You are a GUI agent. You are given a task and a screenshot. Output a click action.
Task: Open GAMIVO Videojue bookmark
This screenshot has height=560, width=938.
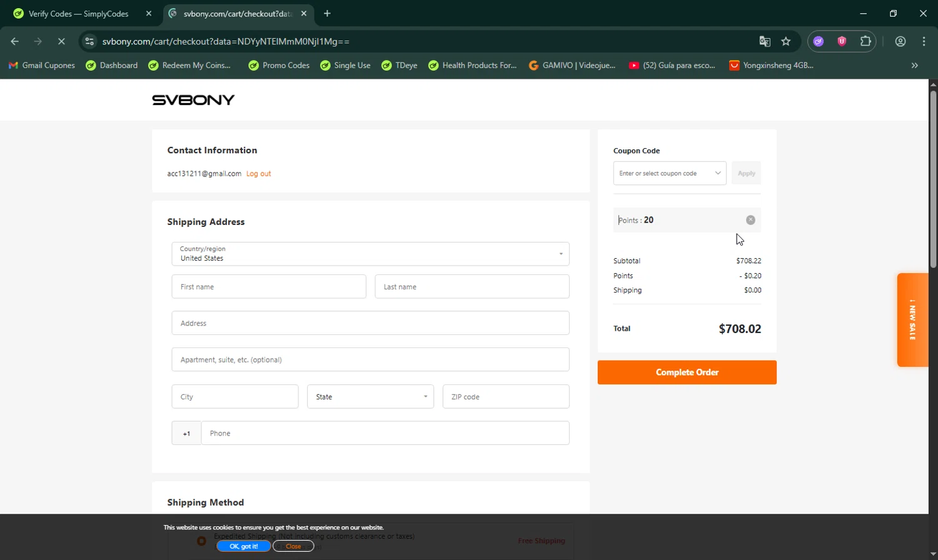coord(572,65)
